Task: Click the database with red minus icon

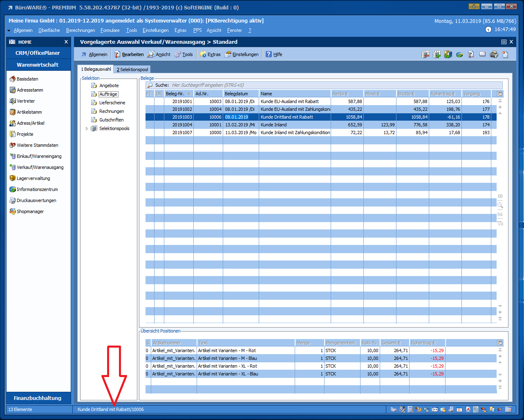Action: (425, 54)
